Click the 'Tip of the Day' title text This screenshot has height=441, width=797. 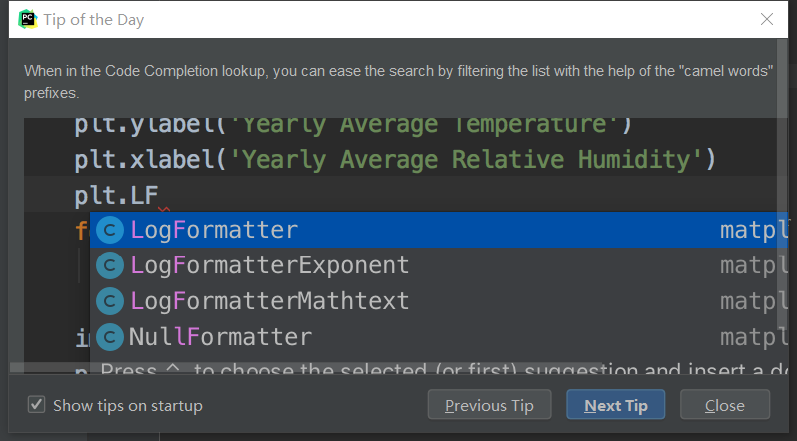[93, 20]
